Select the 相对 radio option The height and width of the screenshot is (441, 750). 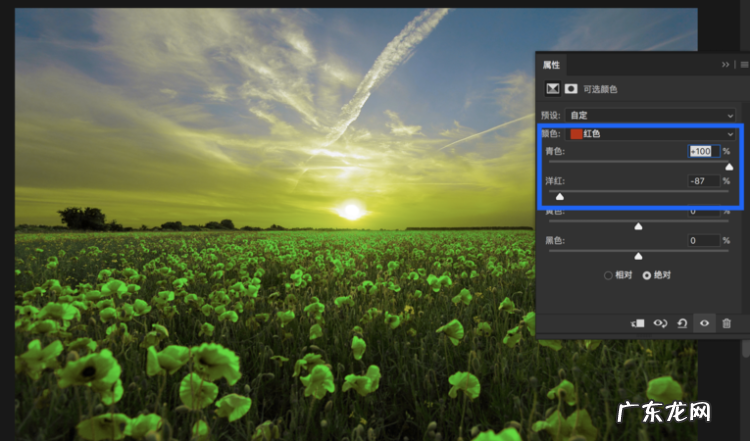click(607, 275)
